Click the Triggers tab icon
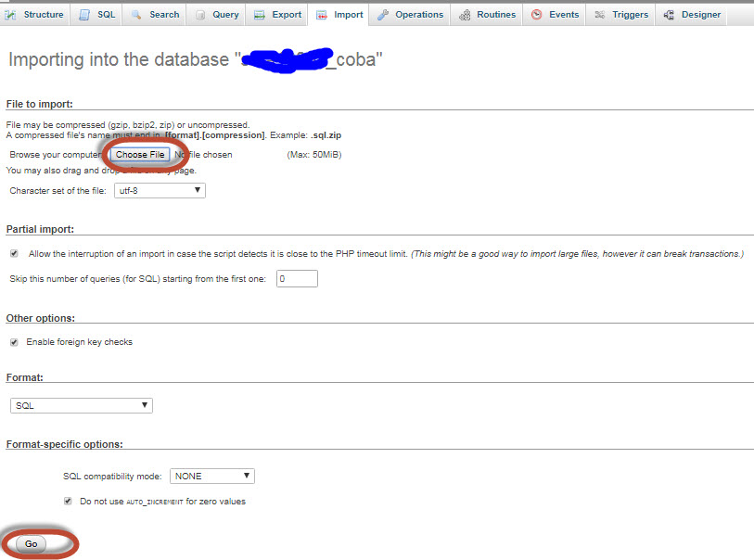This screenshot has width=754, height=560. click(601, 15)
